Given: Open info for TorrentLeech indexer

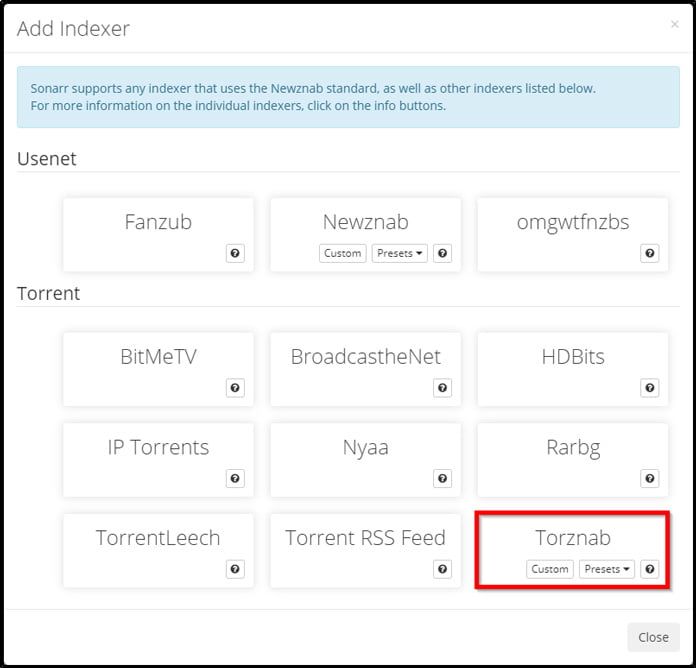Looking at the screenshot, I should [235, 569].
